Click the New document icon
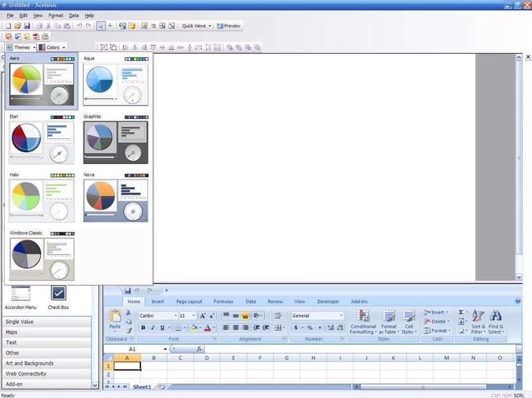The image size is (532, 398). [9, 26]
